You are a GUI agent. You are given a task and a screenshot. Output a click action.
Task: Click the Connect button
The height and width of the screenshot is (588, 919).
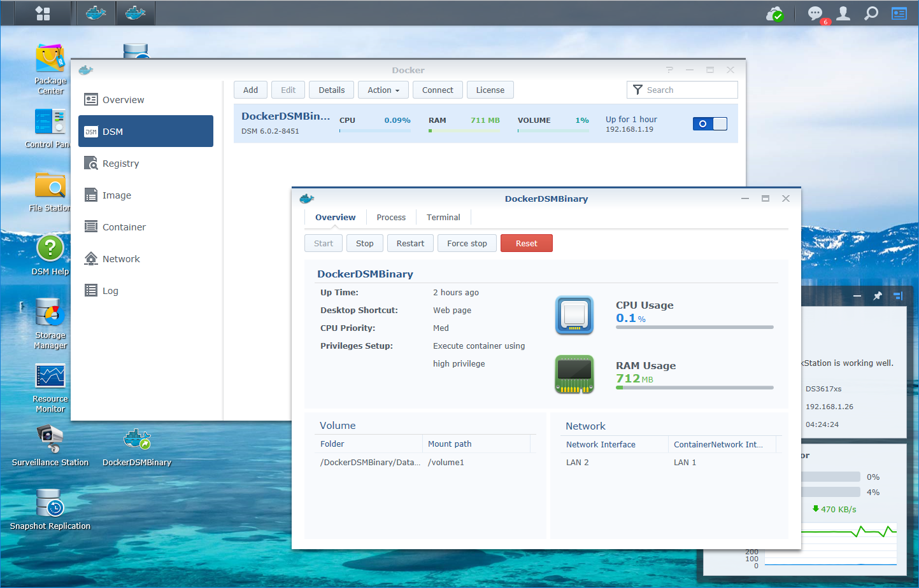coord(438,90)
